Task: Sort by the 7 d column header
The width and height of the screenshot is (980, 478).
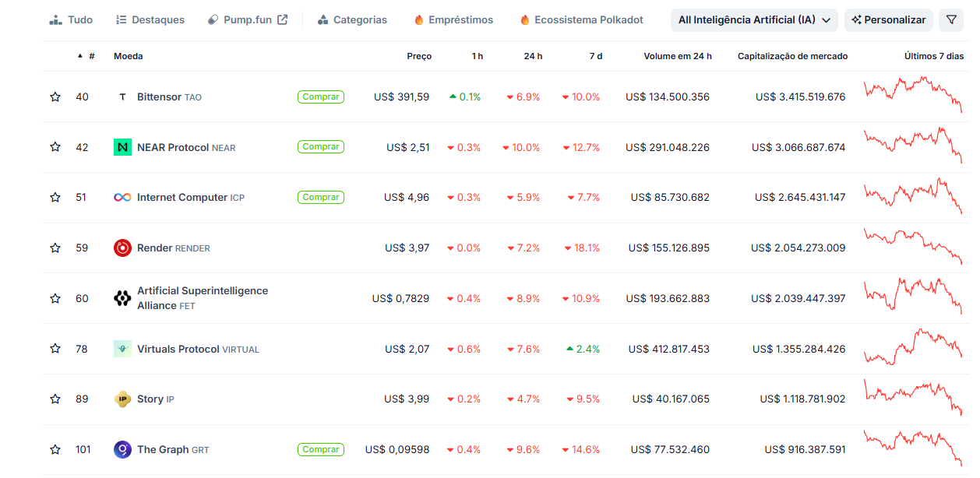Action: coord(595,56)
